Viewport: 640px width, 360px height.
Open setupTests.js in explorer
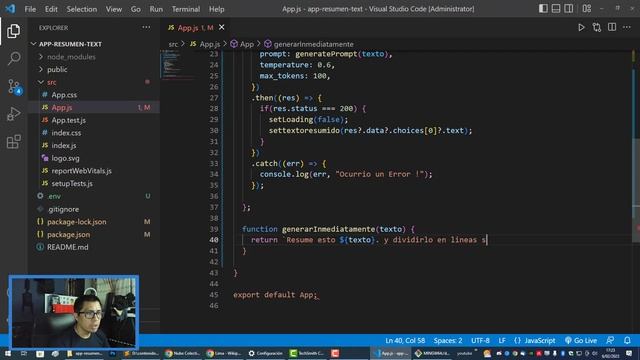(x=94, y=183)
